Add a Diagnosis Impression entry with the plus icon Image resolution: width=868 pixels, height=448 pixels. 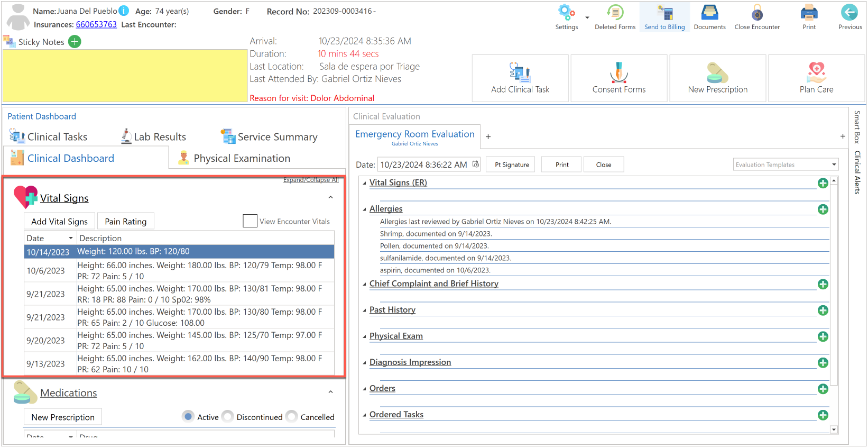pos(823,363)
